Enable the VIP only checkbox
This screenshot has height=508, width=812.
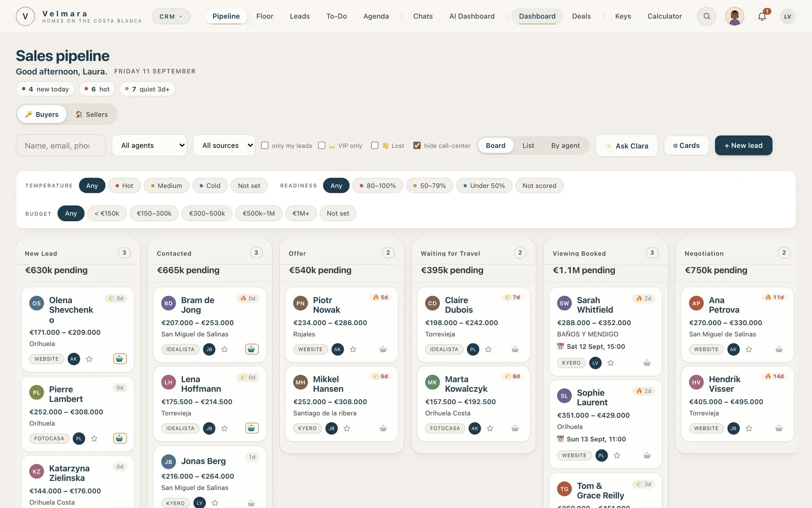pos(322,145)
